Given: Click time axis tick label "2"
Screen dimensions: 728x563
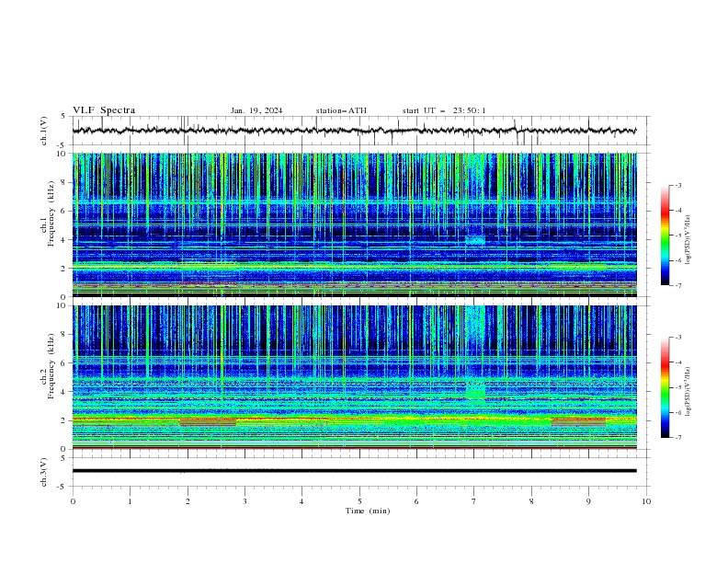Looking at the screenshot, I should click(188, 501).
